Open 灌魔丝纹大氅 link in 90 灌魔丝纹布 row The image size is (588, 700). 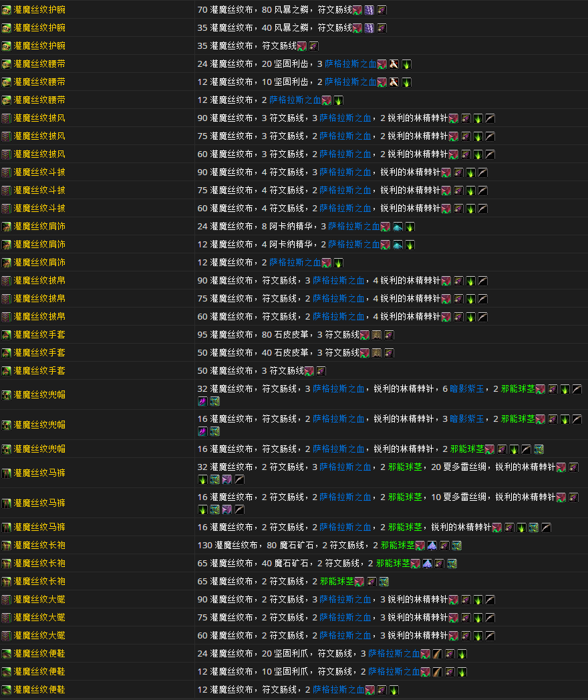point(39,599)
